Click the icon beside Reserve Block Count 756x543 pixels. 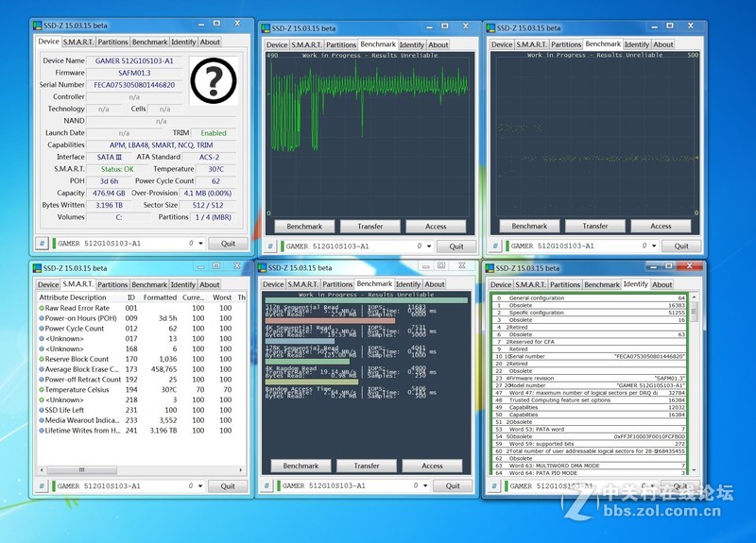pos(41,359)
